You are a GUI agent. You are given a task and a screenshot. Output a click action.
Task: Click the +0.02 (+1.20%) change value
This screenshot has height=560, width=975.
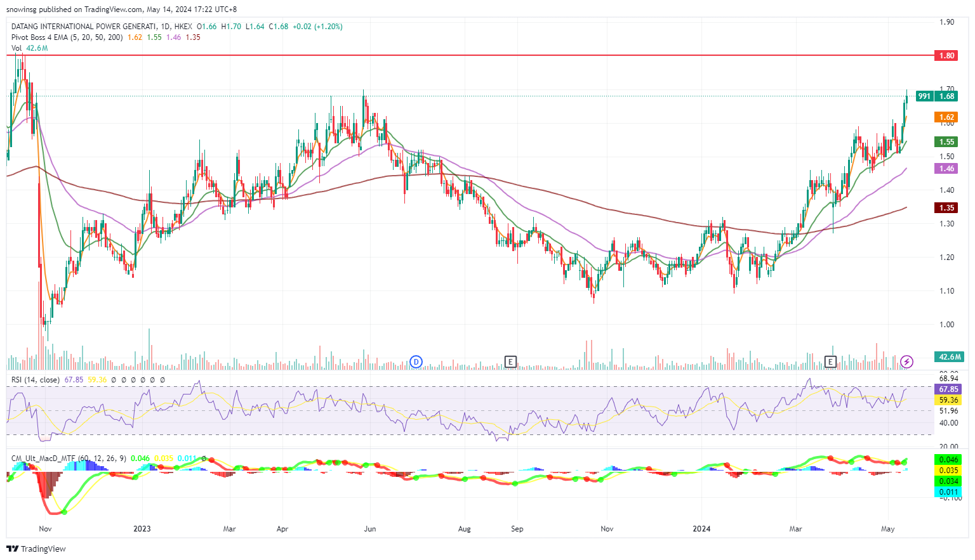317,27
